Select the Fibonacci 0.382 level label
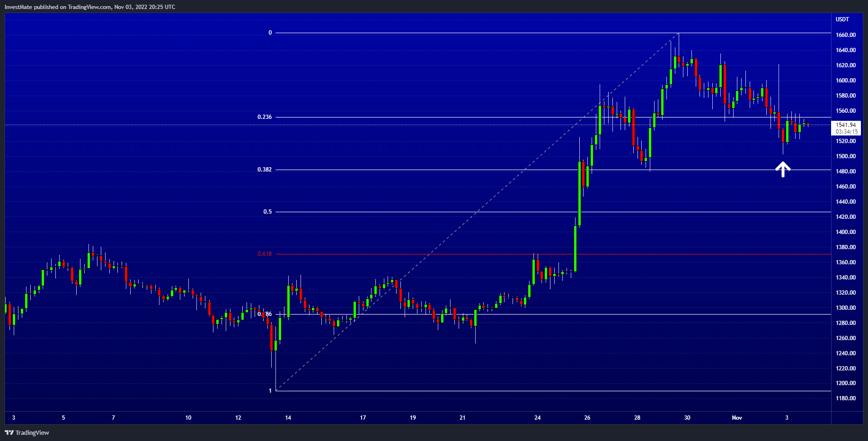The width and height of the screenshot is (868, 441). (x=265, y=170)
